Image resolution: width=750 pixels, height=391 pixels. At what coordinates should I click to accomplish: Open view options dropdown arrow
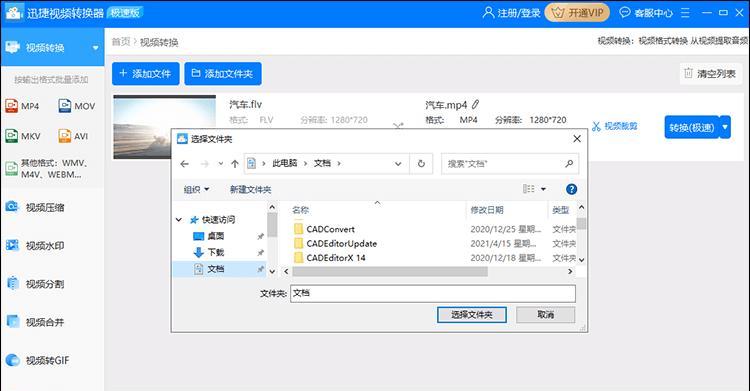543,189
